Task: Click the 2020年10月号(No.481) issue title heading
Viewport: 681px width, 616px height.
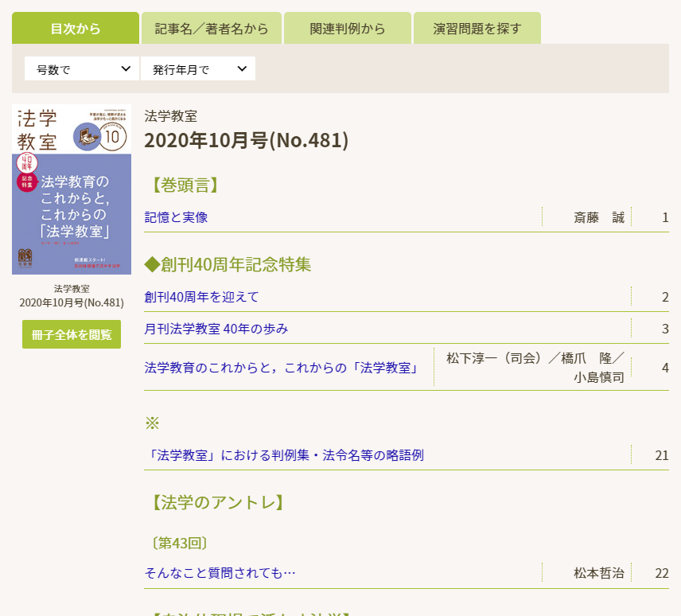Action: (x=247, y=140)
